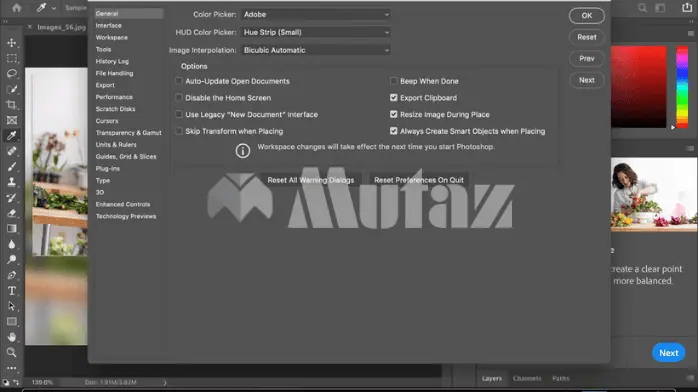698x392 pixels.
Task: Select the Eraser tool
Action: pyautogui.click(x=12, y=213)
